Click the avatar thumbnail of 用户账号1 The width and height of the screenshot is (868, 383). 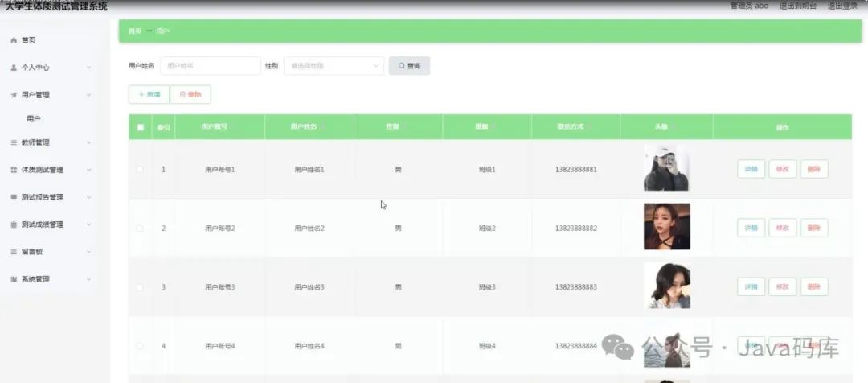pos(666,168)
